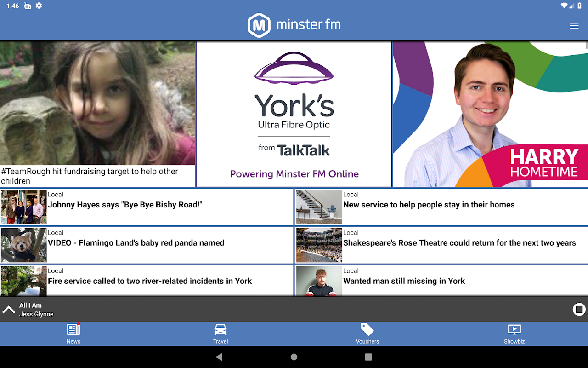Tap the wanted man photo thumbnail
Image resolution: width=588 pixels, height=368 pixels.
pos(319,281)
